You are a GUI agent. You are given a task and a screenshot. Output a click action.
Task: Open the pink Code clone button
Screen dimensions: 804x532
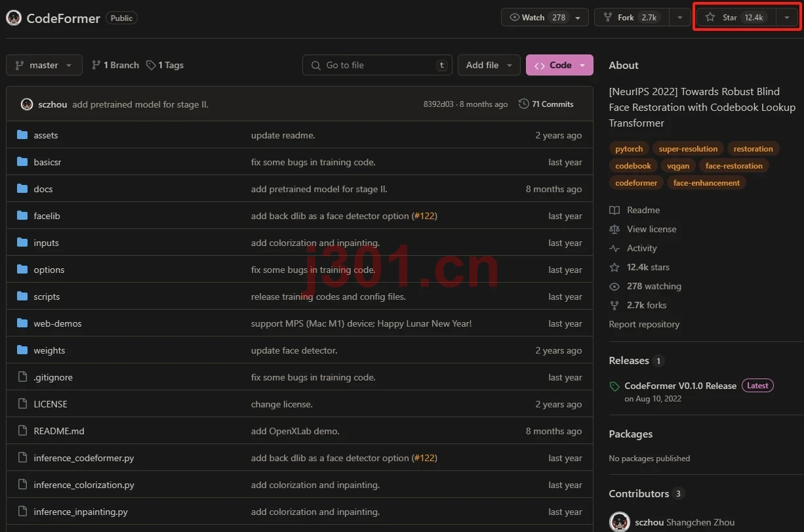pyautogui.click(x=559, y=65)
